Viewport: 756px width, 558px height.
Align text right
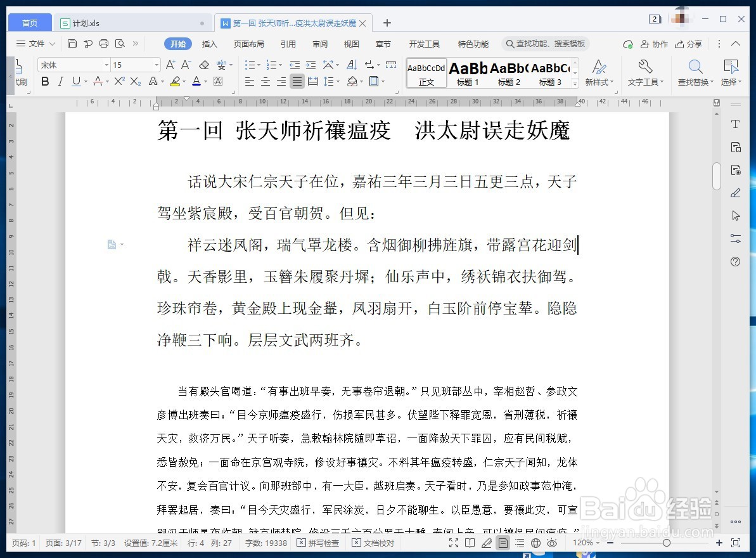(x=281, y=82)
